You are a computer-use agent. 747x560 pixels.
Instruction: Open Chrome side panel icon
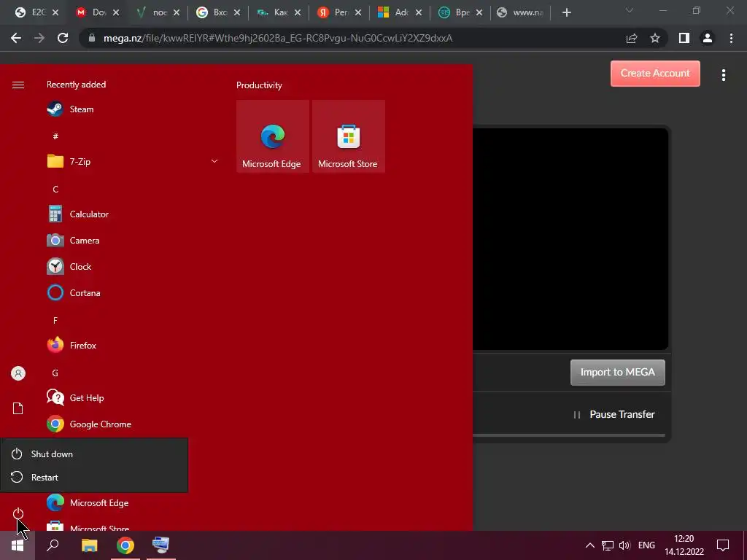click(x=684, y=38)
